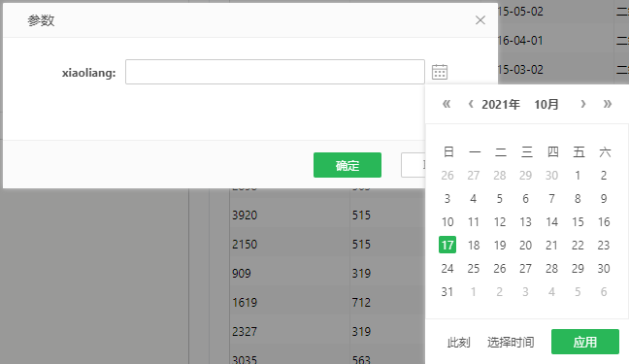Choose day 9 in the calendar
Viewport: 629px width, 364px height.
pos(604,199)
